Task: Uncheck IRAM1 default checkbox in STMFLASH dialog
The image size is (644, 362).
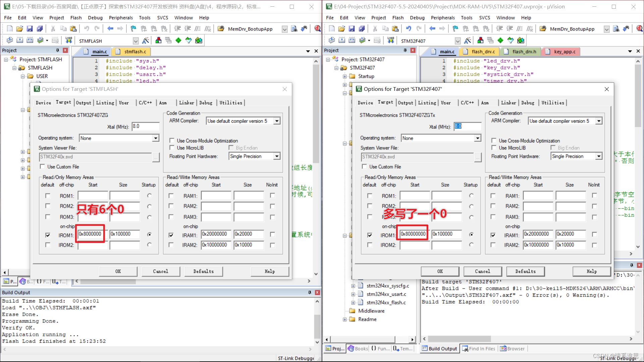Action: (x=171, y=235)
